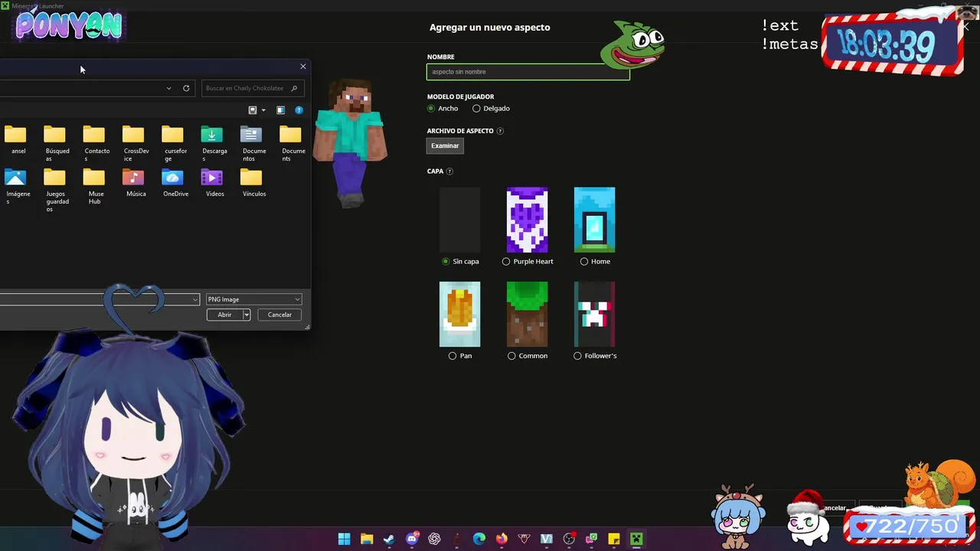This screenshot has height=551, width=980.
Task: Select the Ancho player model
Action: (431, 109)
